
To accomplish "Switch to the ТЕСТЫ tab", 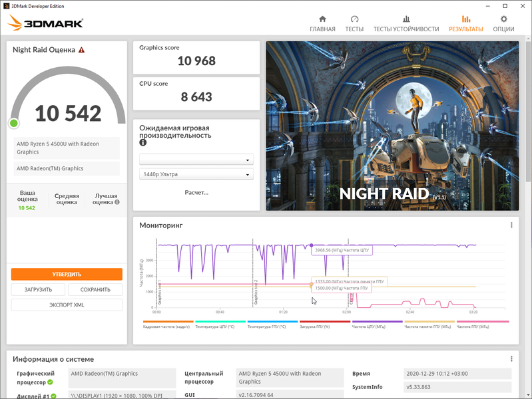I will point(354,24).
